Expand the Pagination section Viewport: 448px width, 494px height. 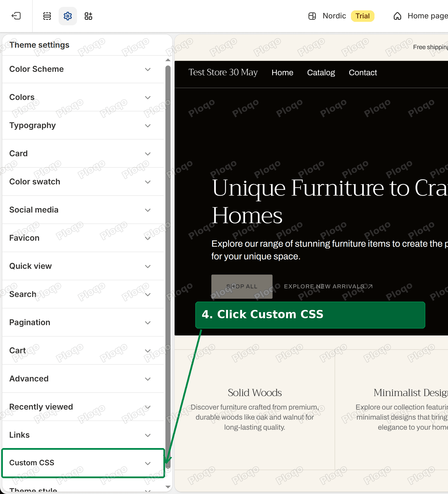[x=83, y=323]
